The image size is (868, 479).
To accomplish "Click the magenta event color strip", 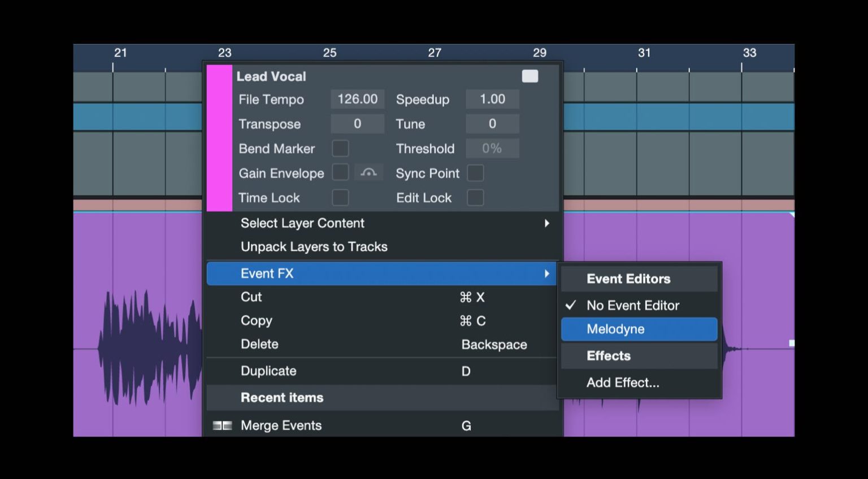I will click(219, 138).
